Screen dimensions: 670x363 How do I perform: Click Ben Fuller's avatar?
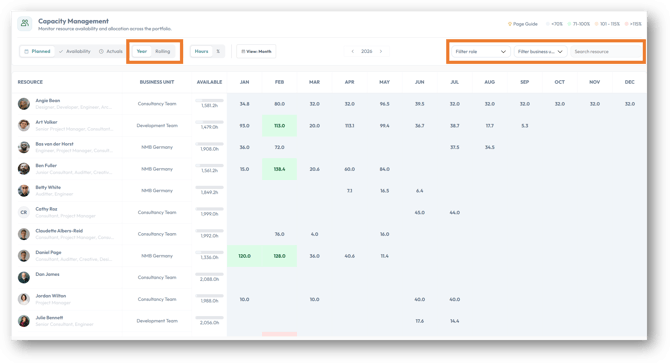24,169
